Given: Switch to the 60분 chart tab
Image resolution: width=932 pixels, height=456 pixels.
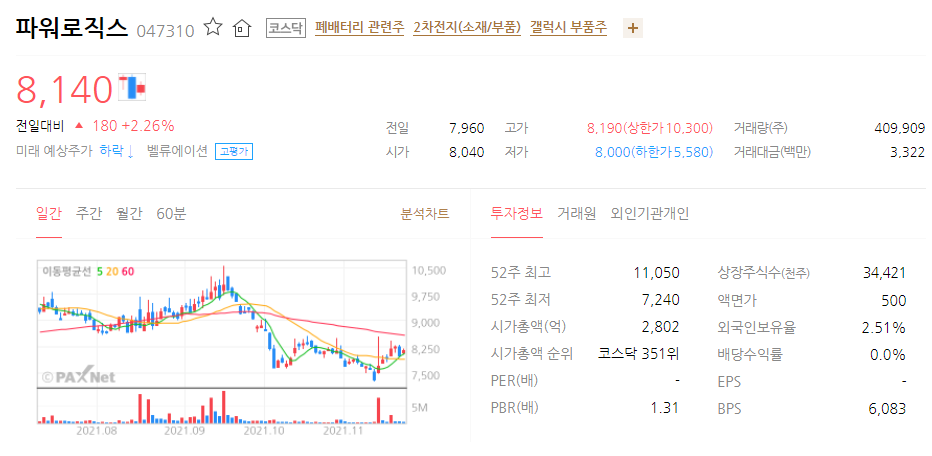Looking at the screenshot, I should (171, 213).
